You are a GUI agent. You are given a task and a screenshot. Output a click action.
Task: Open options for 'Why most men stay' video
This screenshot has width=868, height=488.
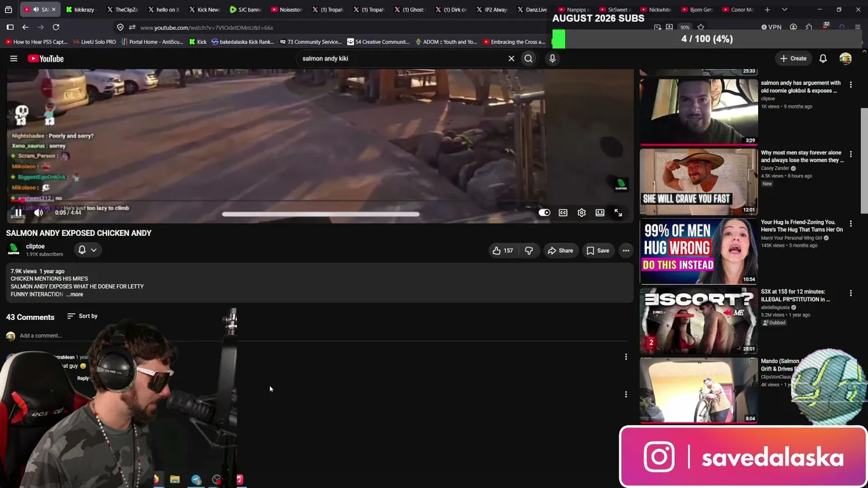[x=851, y=154]
